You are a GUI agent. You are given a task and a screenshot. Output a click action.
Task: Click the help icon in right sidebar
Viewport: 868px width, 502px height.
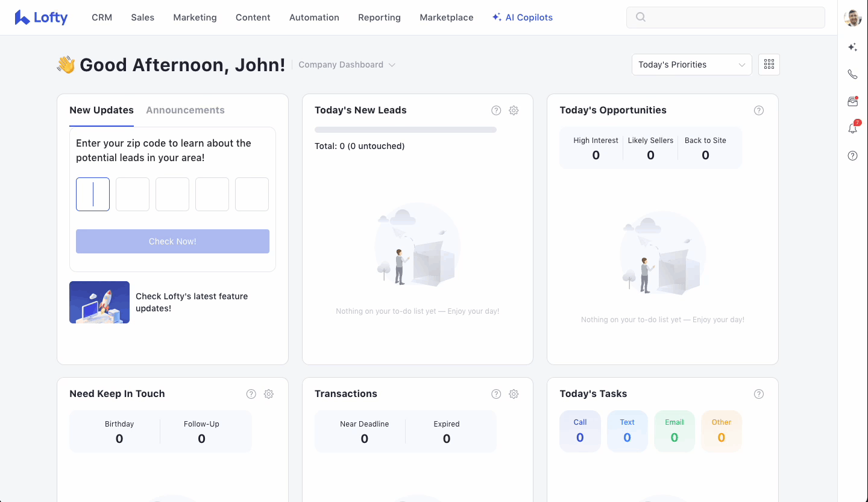852,156
